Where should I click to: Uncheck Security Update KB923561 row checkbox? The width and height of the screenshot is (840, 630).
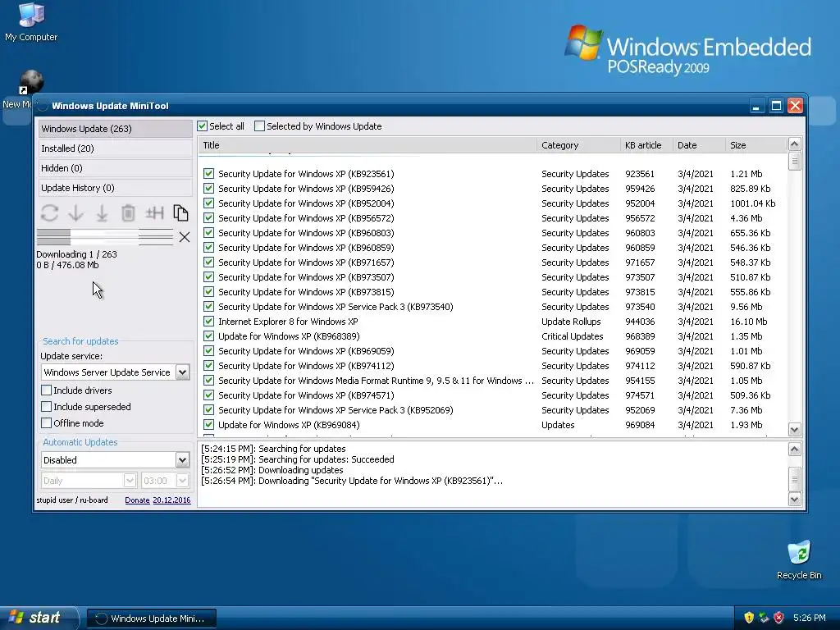tap(209, 174)
